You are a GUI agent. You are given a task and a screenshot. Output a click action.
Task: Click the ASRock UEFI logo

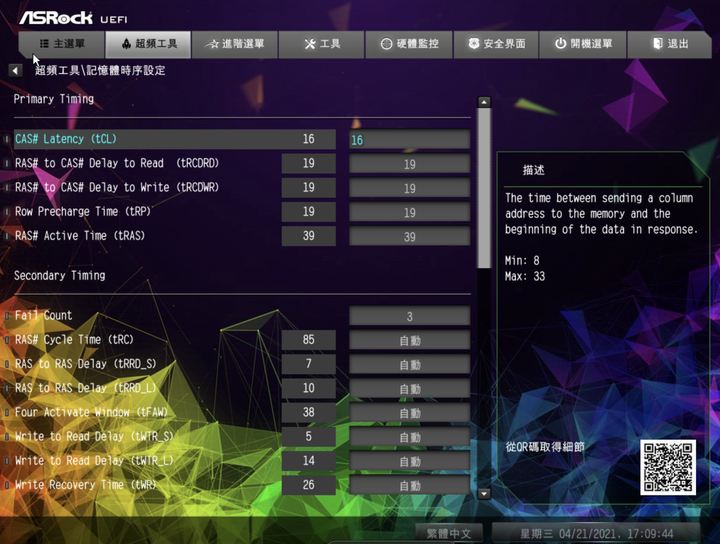(x=73, y=18)
